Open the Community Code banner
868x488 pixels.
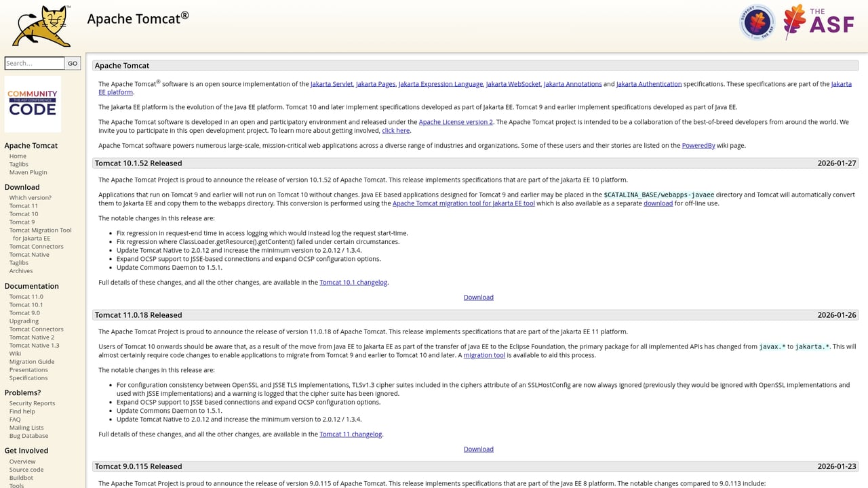(x=32, y=103)
